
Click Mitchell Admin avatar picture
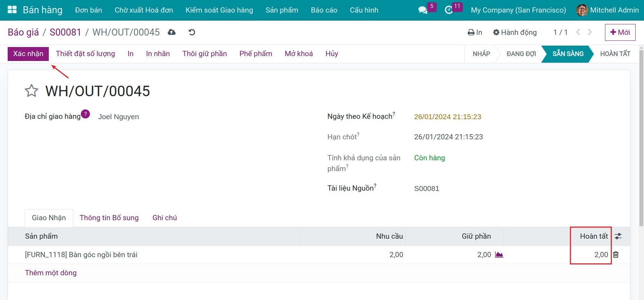582,10
